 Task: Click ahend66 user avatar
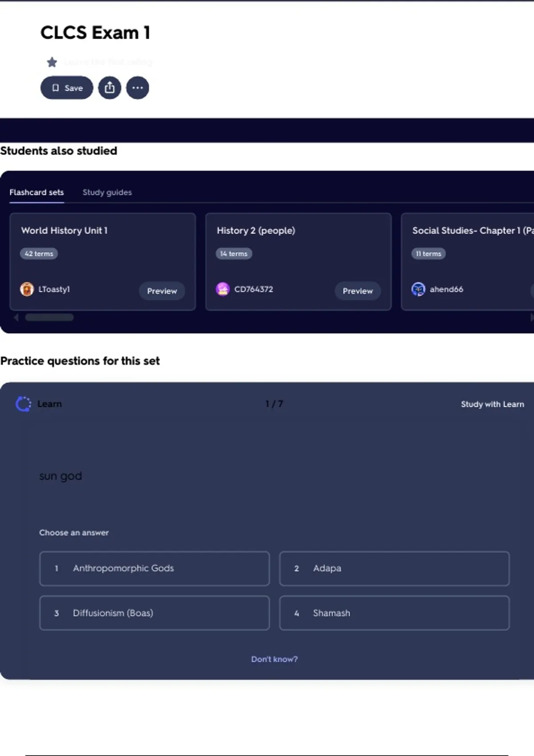pyautogui.click(x=418, y=289)
